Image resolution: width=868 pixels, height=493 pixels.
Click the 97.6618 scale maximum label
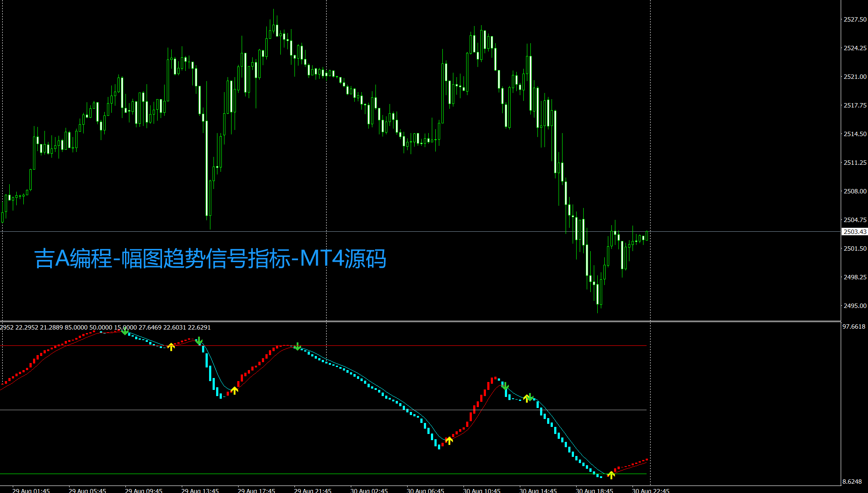click(853, 327)
